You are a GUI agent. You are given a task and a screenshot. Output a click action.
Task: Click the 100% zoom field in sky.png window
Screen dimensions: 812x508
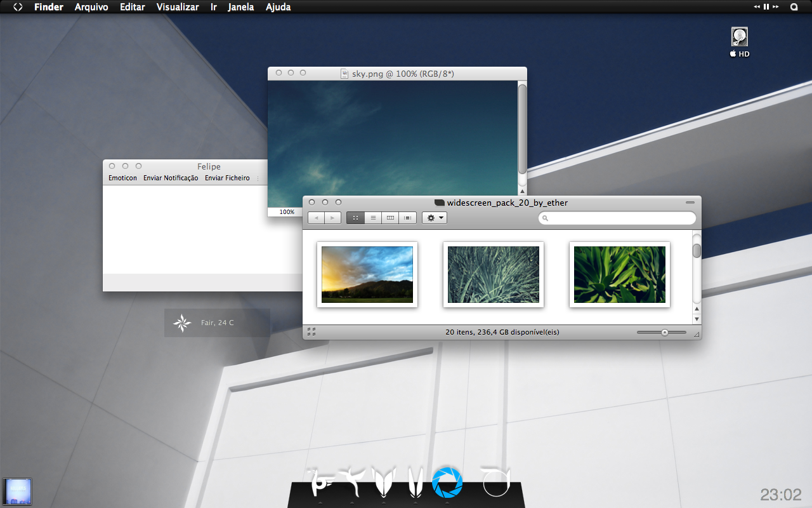click(287, 212)
